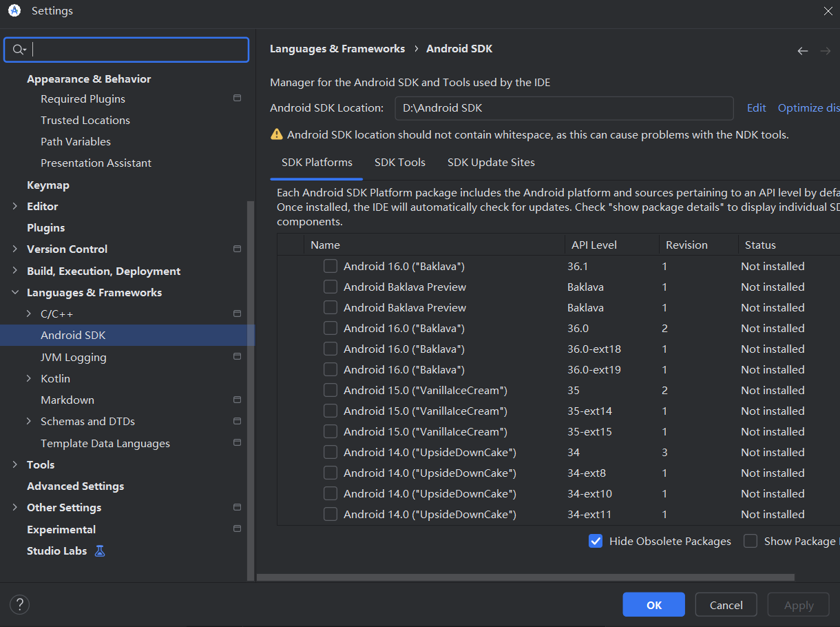Click the OK button
840x627 pixels.
pos(653,605)
